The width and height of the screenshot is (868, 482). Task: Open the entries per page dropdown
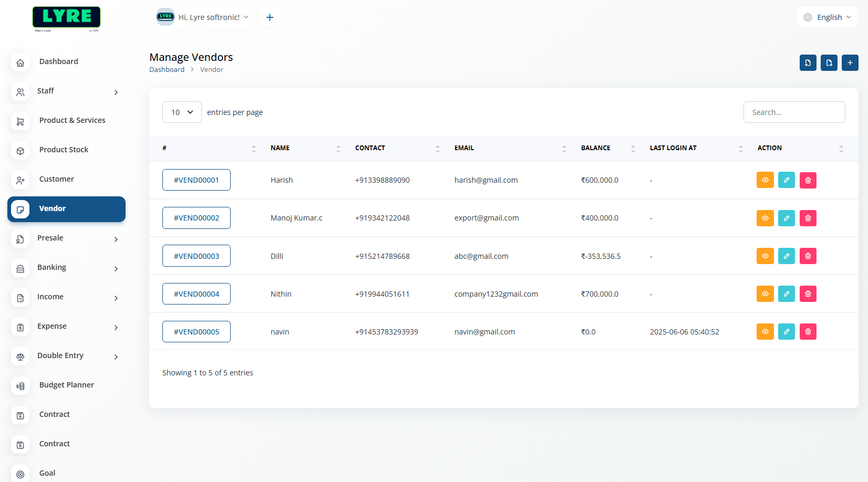point(182,112)
